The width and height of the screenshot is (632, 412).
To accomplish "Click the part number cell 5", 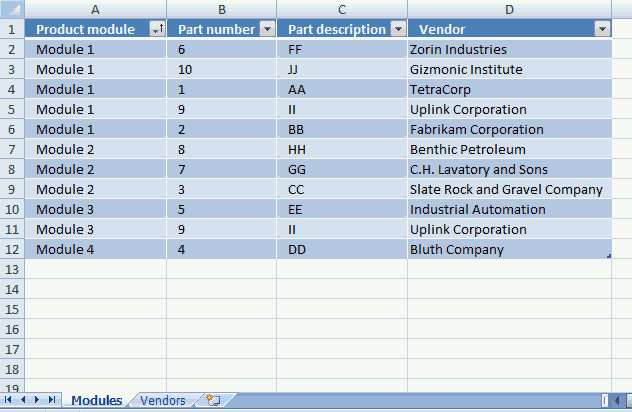I will 222,209.
